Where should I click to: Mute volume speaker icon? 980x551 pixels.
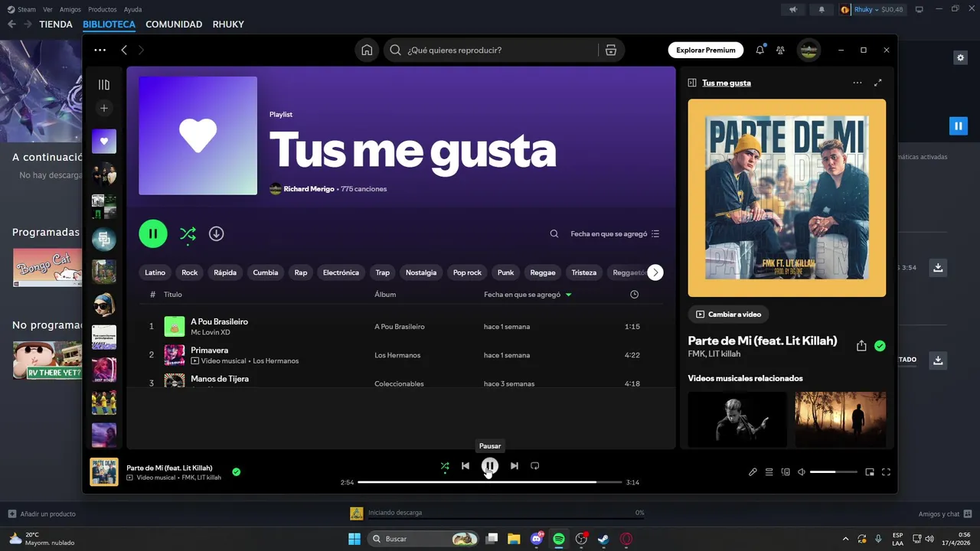point(802,472)
